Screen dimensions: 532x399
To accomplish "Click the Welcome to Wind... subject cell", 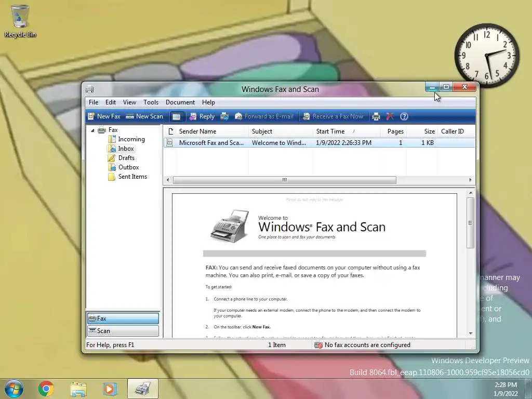I will [x=279, y=143].
